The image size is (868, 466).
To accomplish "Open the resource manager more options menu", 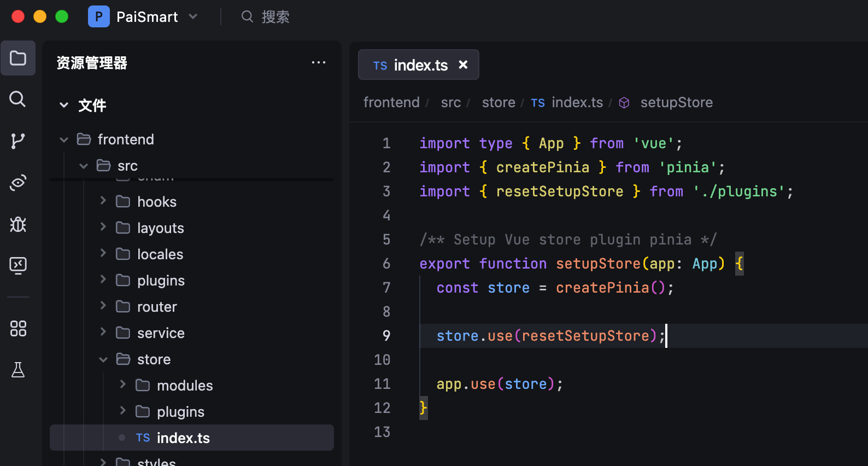I will pyautogui.click(x=318, y=63).
